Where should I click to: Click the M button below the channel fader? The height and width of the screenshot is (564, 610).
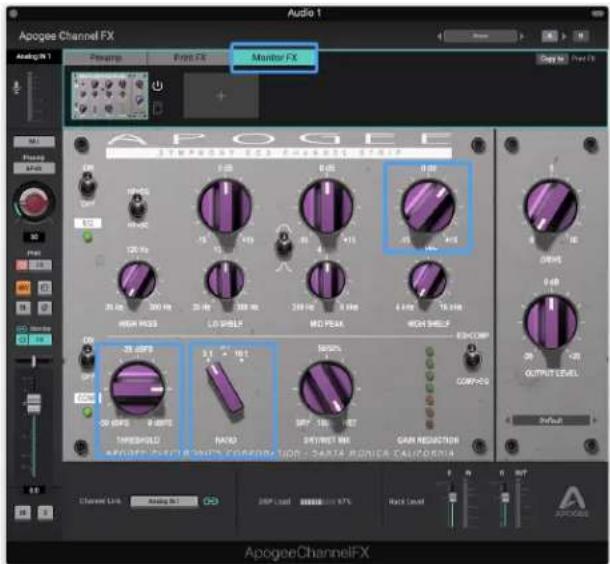coord(22,513)
